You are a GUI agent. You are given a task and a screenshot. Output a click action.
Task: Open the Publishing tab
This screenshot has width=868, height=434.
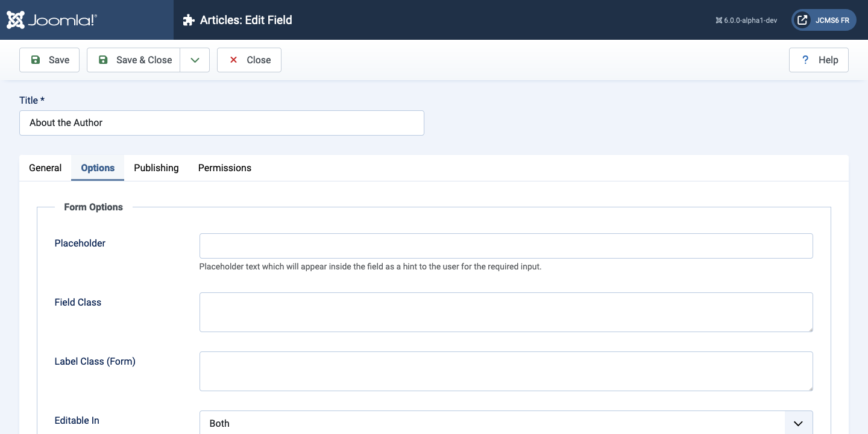tap(156, 168)
